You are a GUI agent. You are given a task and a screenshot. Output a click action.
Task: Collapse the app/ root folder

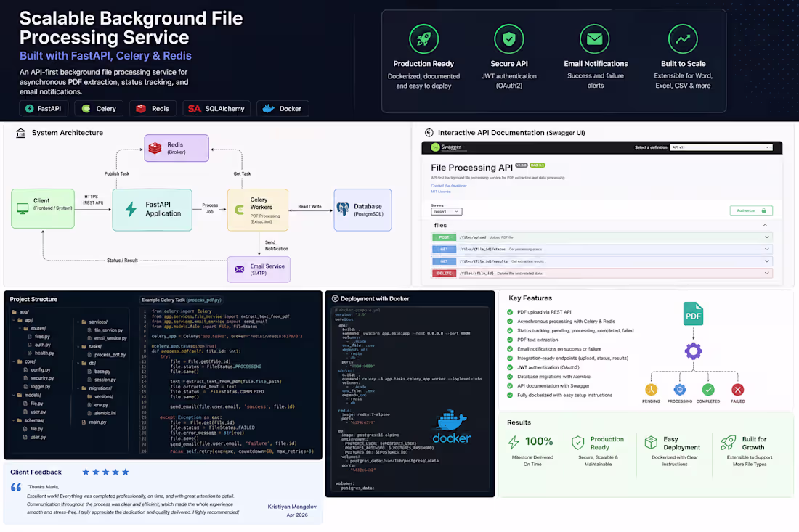click(20, 311)
